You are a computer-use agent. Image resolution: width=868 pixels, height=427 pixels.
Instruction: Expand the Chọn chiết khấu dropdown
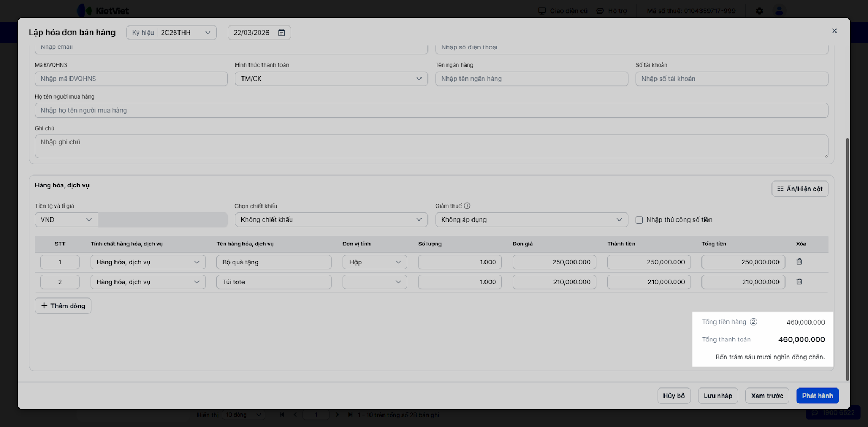(331, 219)
